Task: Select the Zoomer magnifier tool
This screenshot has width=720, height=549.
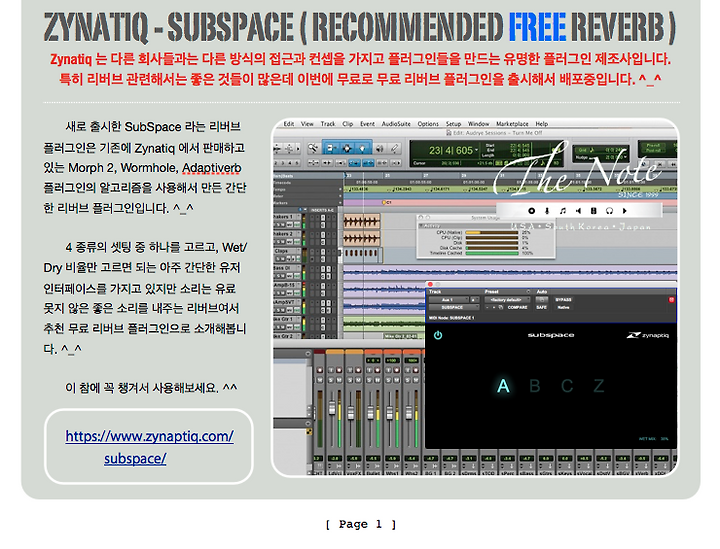Action: (x=313, y=148)
